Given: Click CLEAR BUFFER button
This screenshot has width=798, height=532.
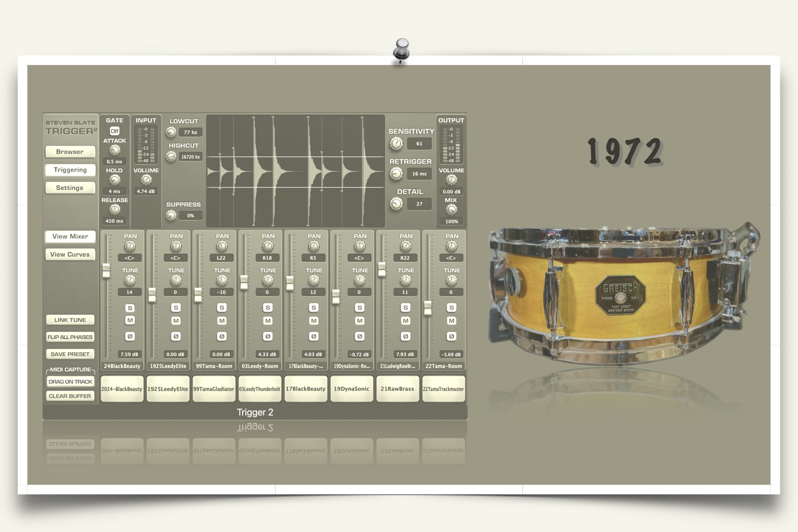Looking at the screenshot, I should pyautogui.click(x=70, y=396).
